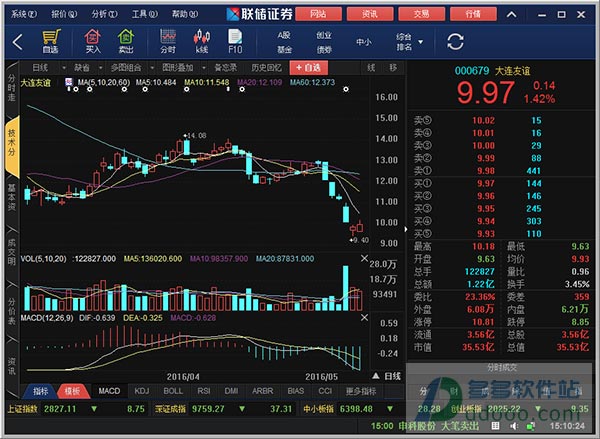600x439 pixels.
Task: Open the 分析 menu
Action: pyautogui.click(x=104, y=14)
